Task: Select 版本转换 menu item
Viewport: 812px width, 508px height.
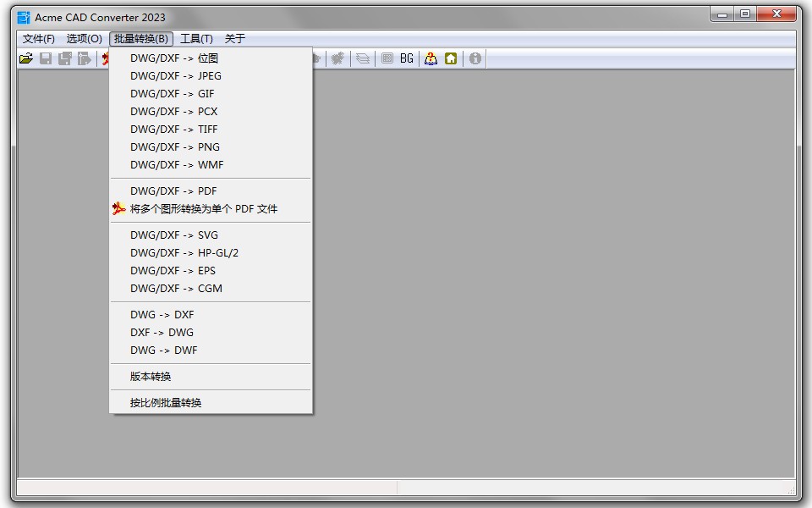Action: point(151,377)
